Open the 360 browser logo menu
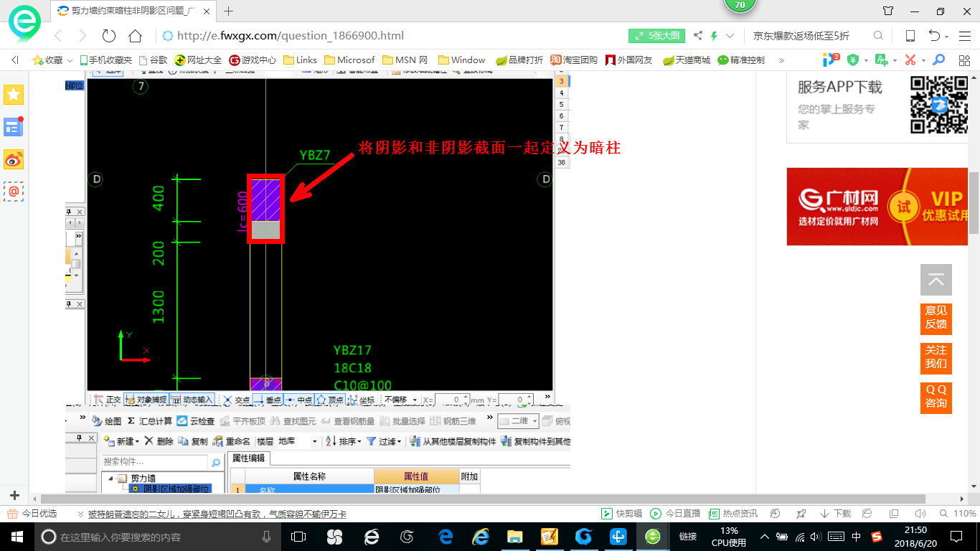 [25, 23]
